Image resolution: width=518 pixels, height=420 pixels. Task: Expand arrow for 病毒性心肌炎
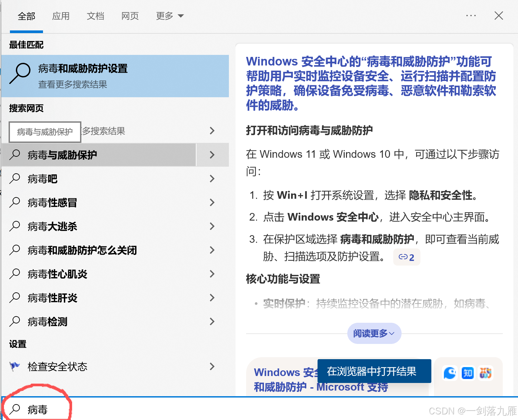point(212,274)
